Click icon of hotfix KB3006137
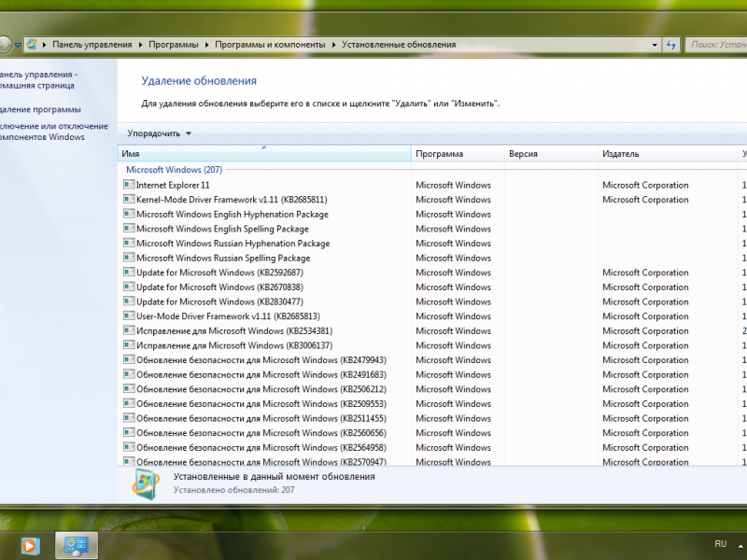 [129, 345]
